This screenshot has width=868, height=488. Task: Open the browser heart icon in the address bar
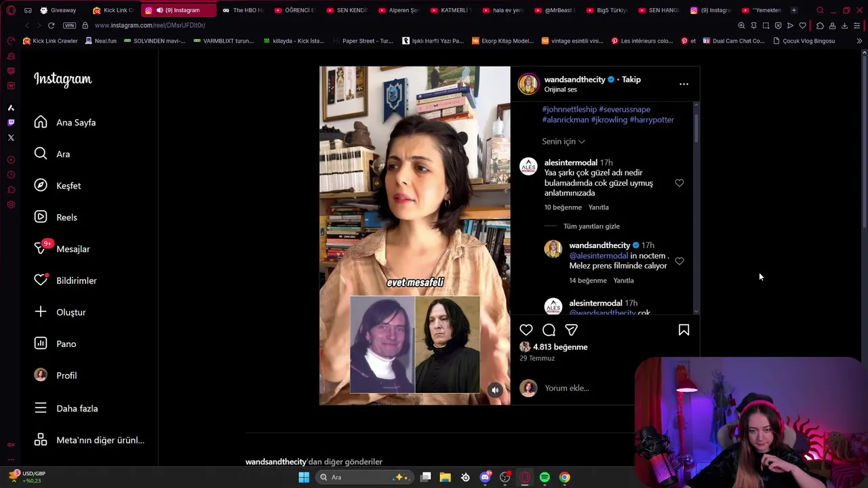(803, 26)
